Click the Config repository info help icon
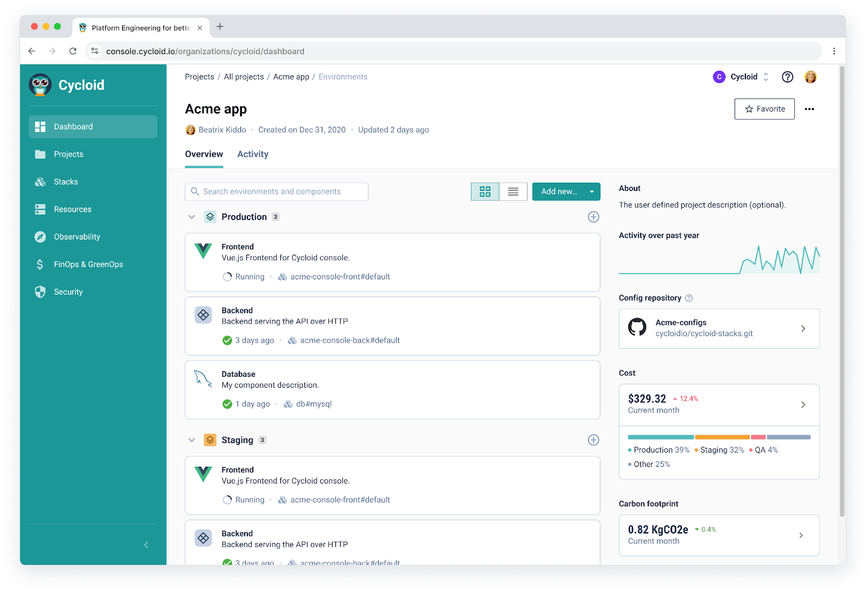This screenshot has width=868, height=592. (689, 298)
